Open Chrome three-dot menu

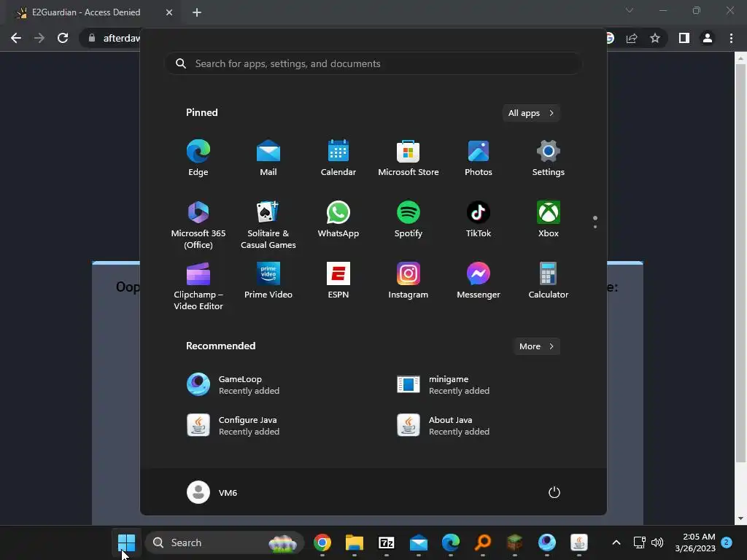731,38
